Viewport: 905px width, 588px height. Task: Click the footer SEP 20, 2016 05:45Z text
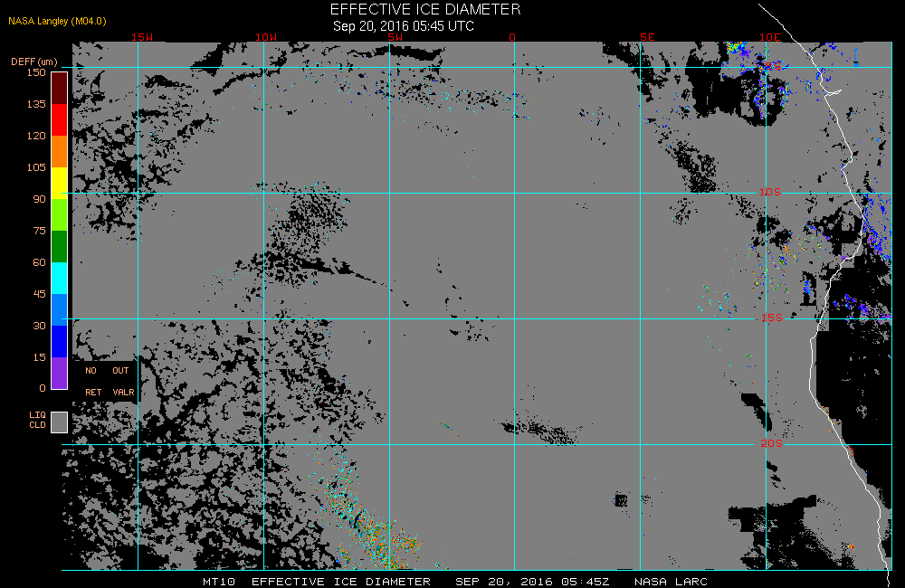click(x=532, y=582)
